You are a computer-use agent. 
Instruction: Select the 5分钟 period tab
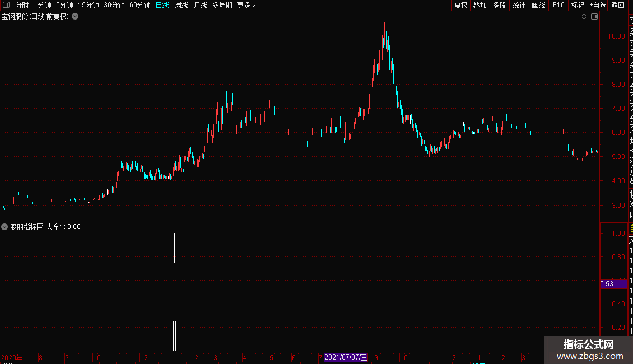click(64, 5)
